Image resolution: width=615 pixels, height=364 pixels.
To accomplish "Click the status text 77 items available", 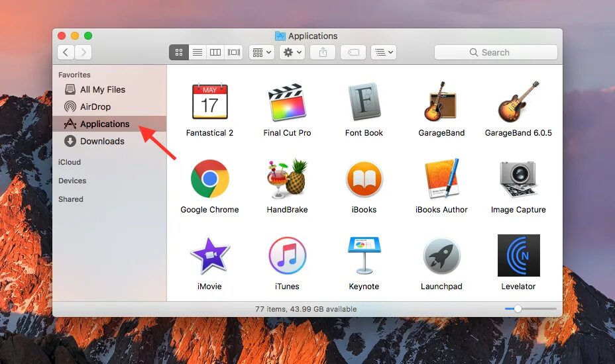I will pos(306,309).
